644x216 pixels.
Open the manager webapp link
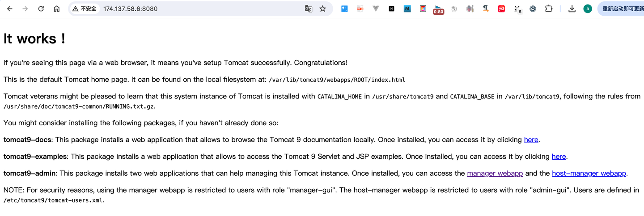pyautogui.click(x=495, y=173)
